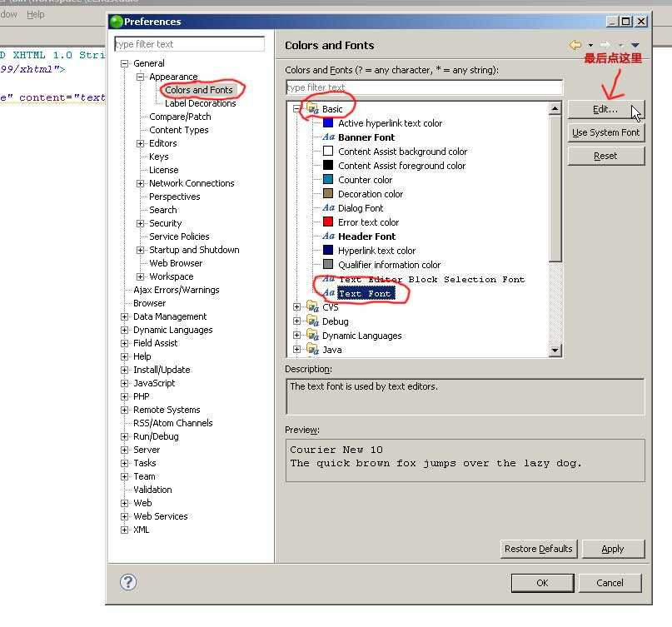Screen dimensions: 672x627
Task: Select Text Editor Block Selection Font
Action: point(431,280)
